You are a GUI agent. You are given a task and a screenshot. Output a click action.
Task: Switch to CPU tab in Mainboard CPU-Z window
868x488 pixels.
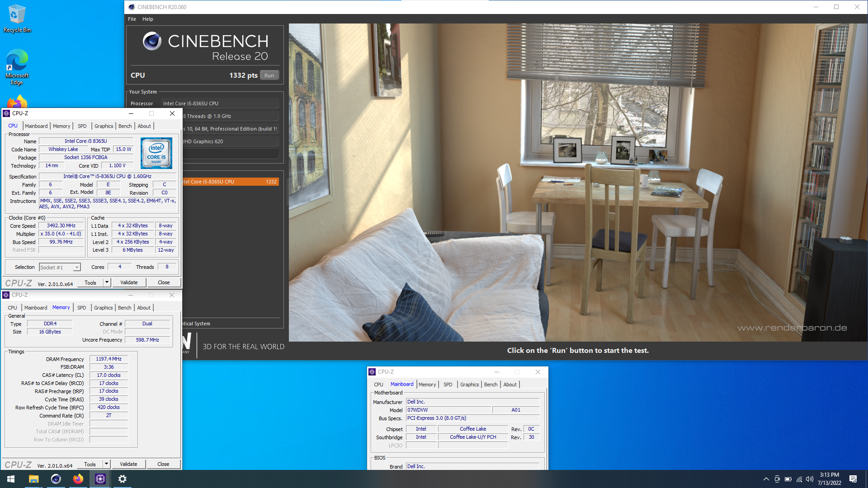pyautogui.click(x=378, y=385)
